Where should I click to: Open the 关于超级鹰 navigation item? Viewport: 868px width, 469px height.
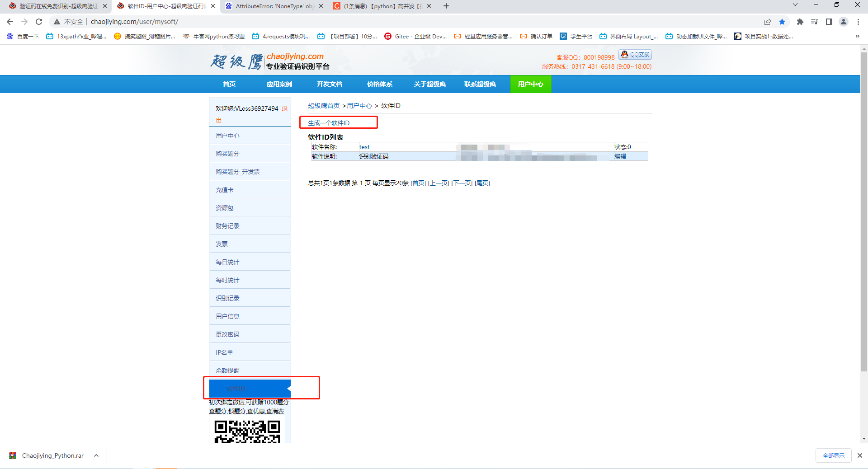(x=430, y=84)
